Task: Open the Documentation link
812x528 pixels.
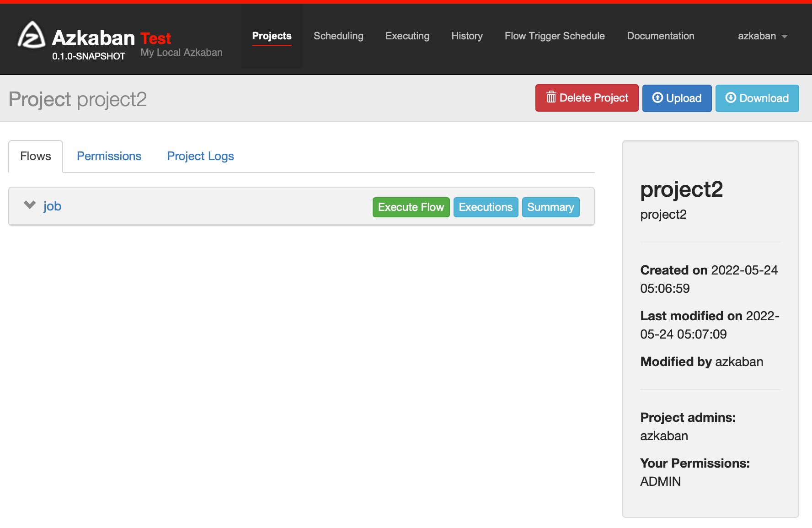Action: [661, 36]
